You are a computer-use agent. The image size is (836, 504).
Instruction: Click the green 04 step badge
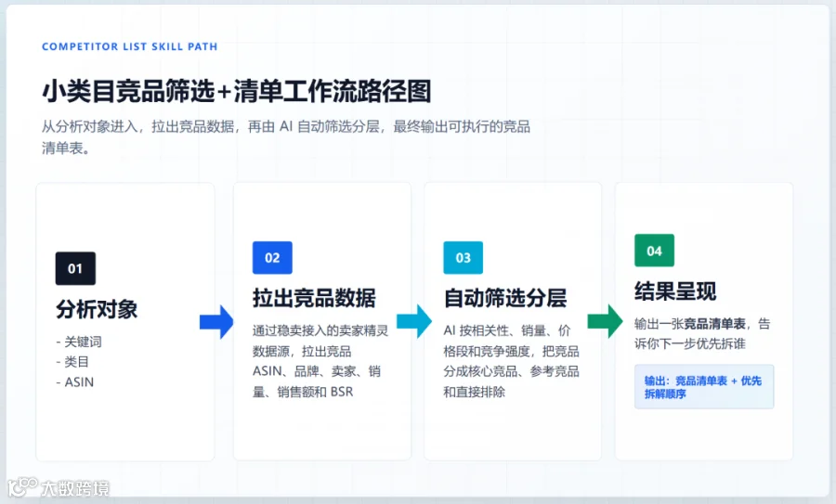point(654,251)
